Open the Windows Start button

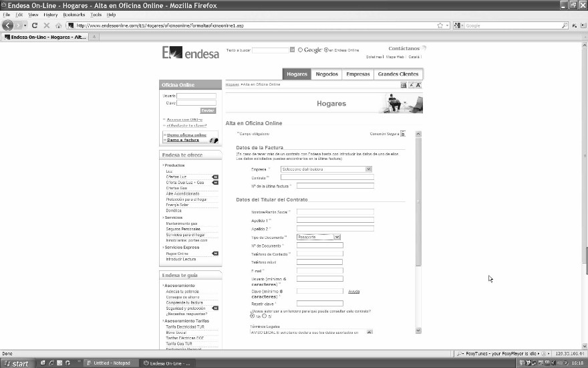[x=17, y=363]
